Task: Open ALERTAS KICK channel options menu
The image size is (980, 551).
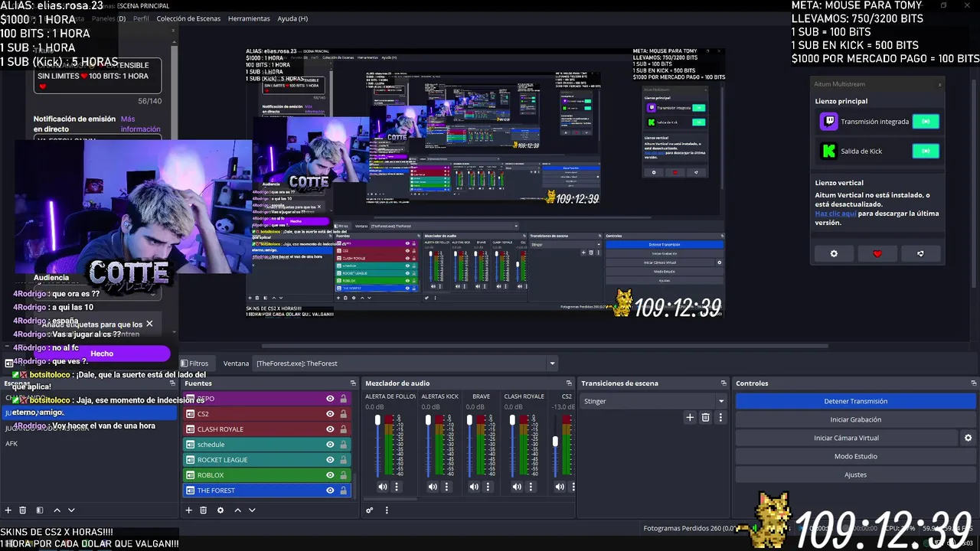Action: [446, 487]
